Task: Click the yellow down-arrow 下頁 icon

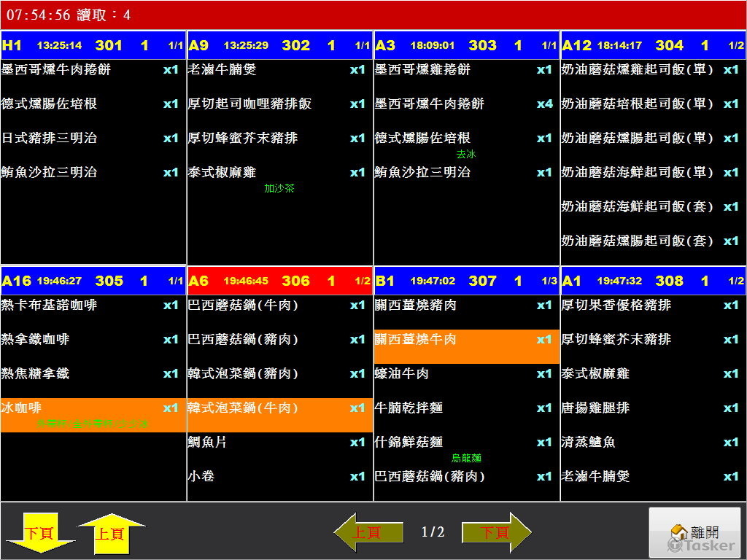Action: click(40, 533)
